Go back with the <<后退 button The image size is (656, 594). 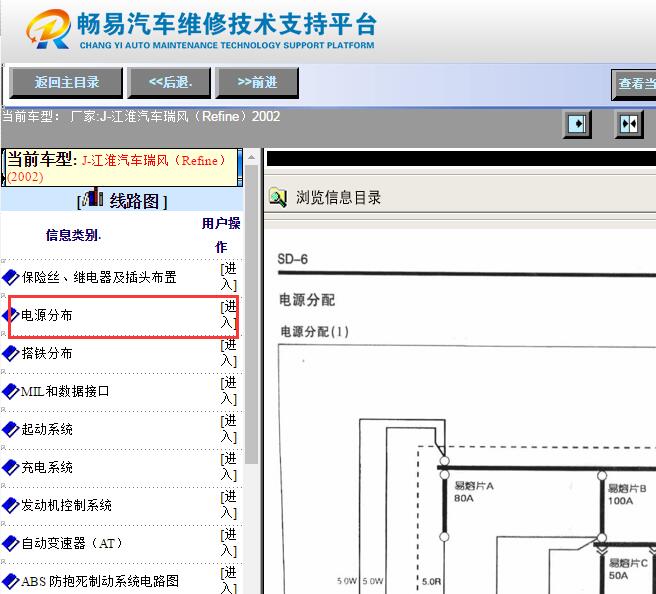[169, 82]
